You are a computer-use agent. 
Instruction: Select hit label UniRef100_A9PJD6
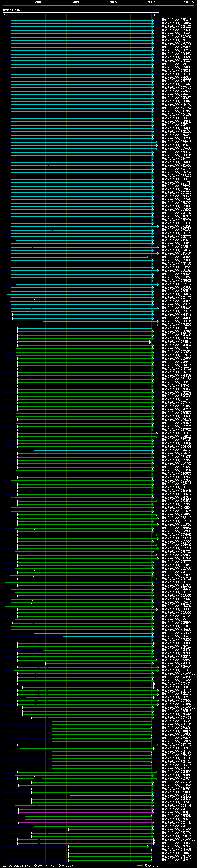[x=177, y=74]
